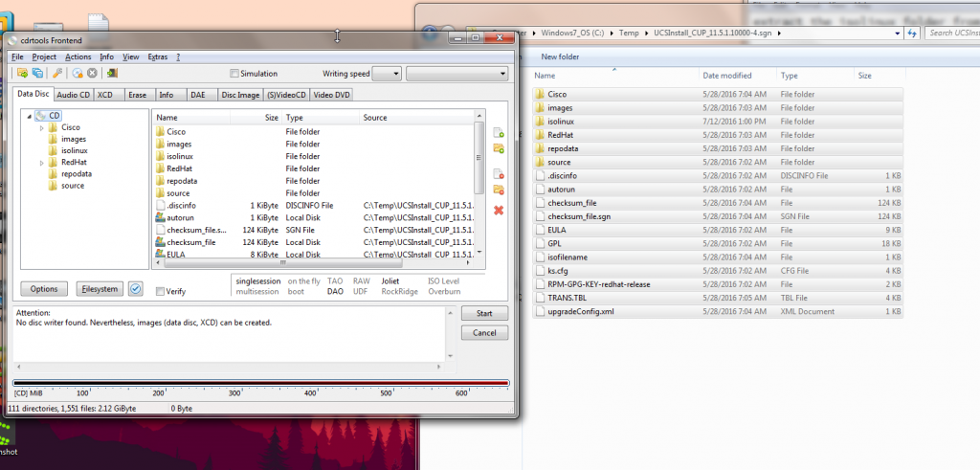Click the disc capacity usage bar
This screenshot has height=470, width=980.
point(260,383)
